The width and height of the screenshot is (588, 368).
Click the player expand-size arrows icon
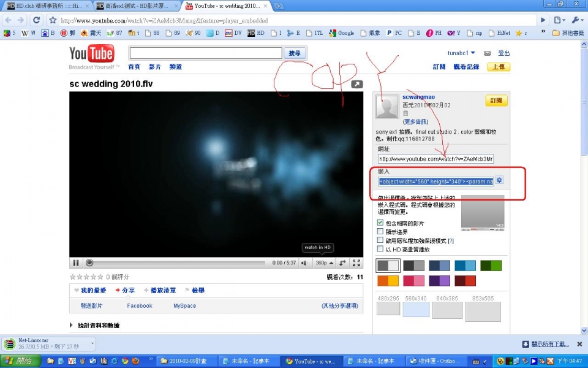pos(343,263)
